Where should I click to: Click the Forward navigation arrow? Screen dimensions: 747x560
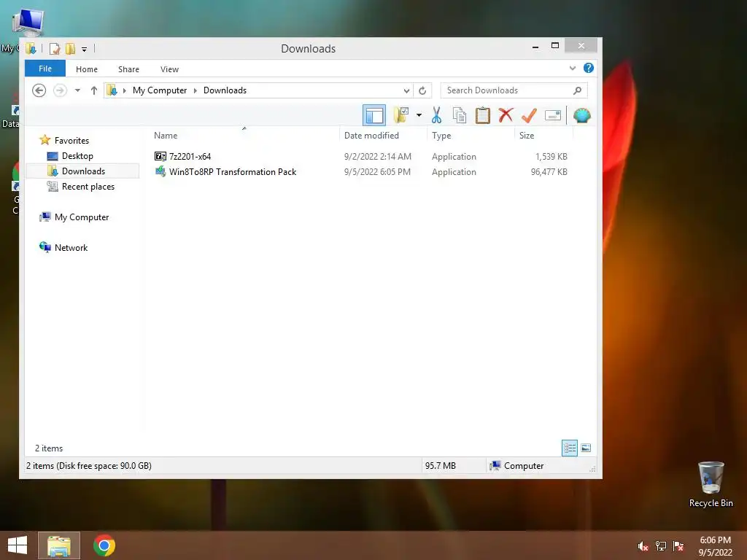point(60,90)
